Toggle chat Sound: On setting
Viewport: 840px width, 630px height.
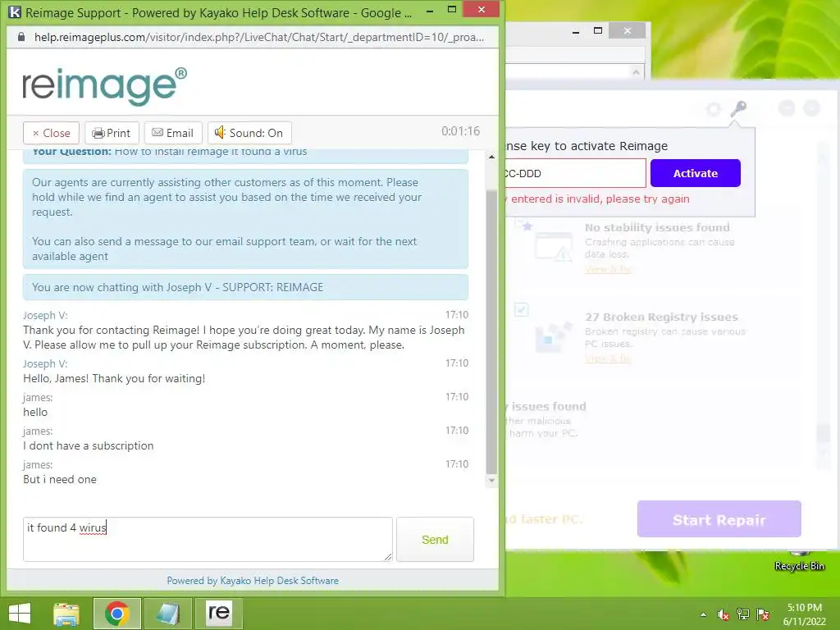[249, 133]
